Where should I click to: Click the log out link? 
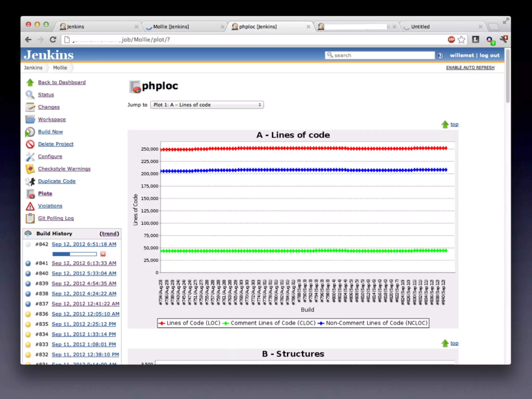tap(489, 55)
